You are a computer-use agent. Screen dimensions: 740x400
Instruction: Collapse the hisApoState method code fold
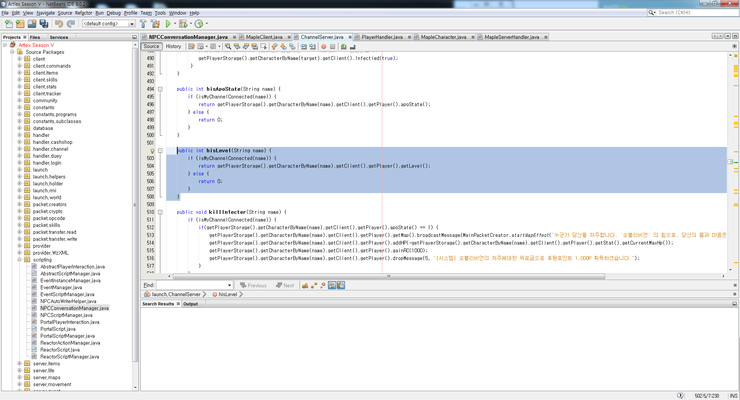(x=160, y=89)
